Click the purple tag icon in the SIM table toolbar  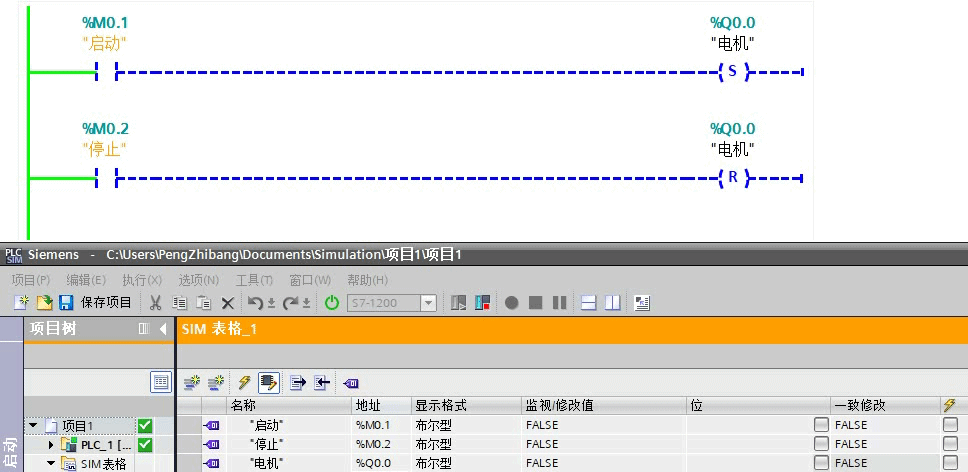[x=351, y=384]
